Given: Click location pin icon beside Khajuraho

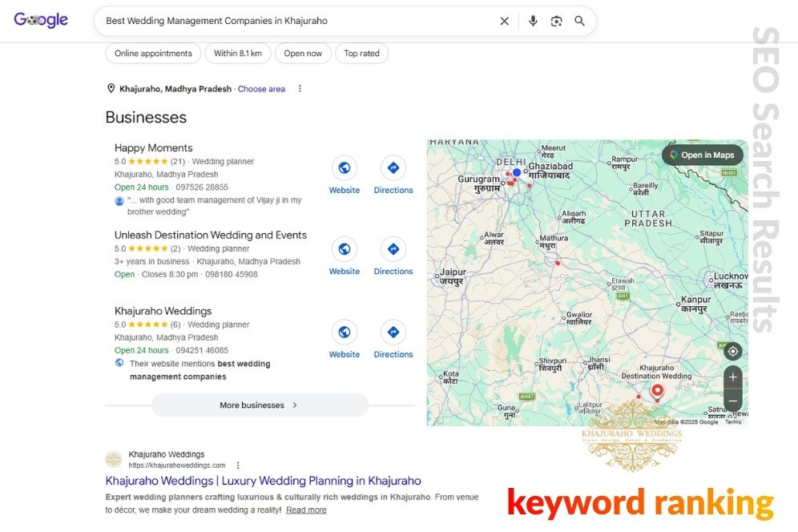Looking at the screenshot, I should click(x=111, y=89).
